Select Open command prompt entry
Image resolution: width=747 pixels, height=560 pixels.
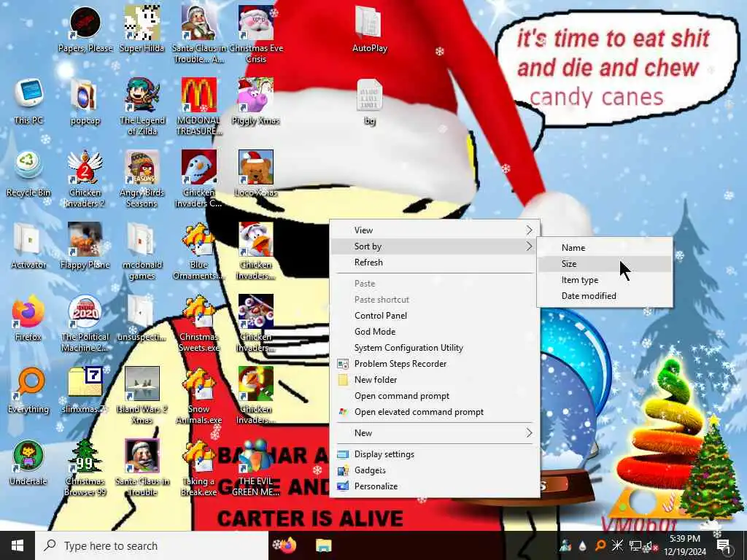coord(435,396)
